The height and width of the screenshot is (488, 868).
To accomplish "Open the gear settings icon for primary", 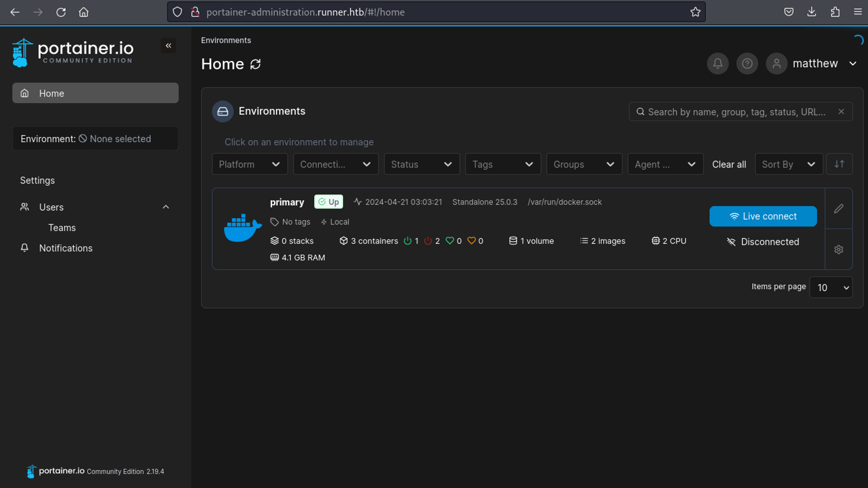I will [838, 249].
